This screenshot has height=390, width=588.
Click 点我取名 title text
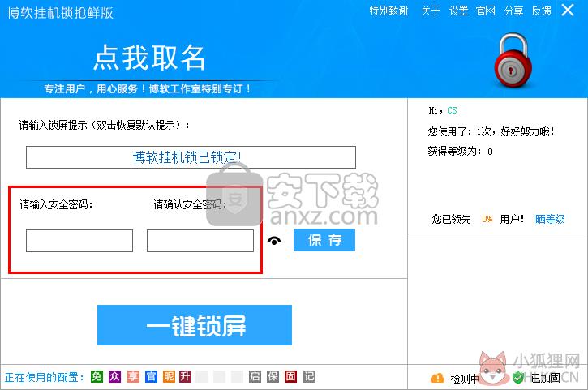click(149, 58)
